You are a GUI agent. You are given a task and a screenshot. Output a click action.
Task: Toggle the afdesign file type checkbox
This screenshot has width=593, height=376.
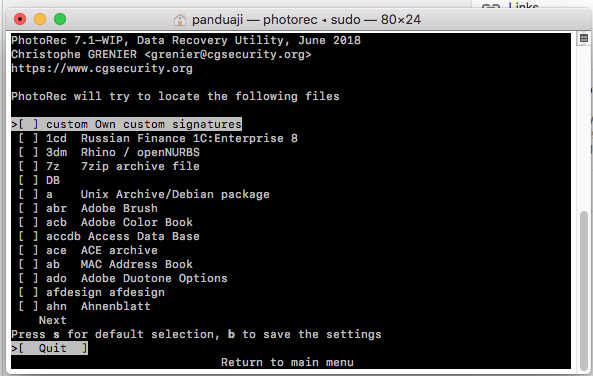[x=28, y=292]
